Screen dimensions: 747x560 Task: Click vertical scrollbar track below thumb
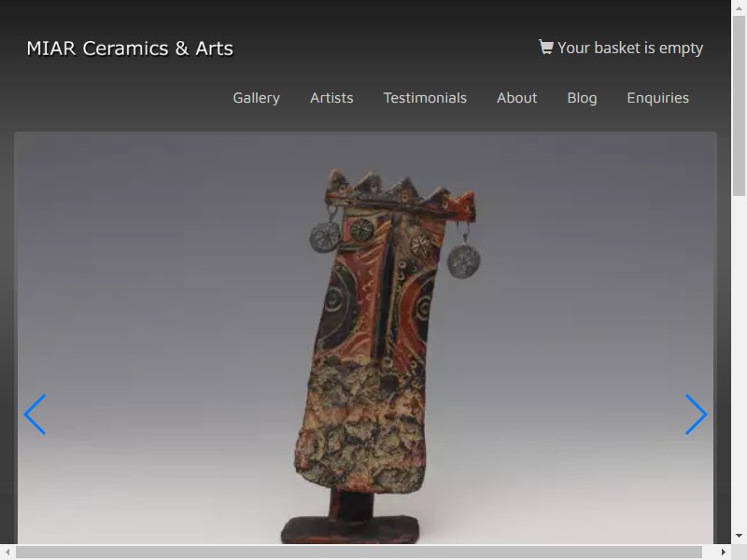739,373
